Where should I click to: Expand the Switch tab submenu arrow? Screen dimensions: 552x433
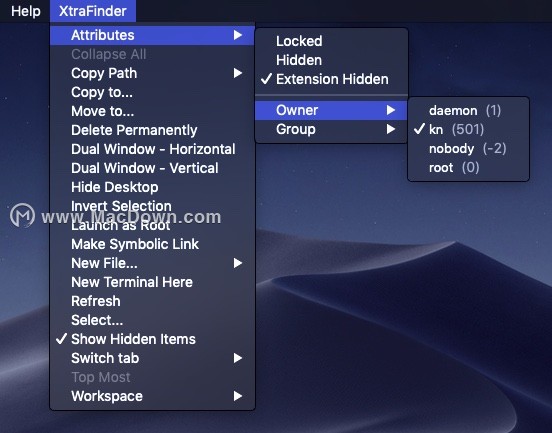[238, 358]
